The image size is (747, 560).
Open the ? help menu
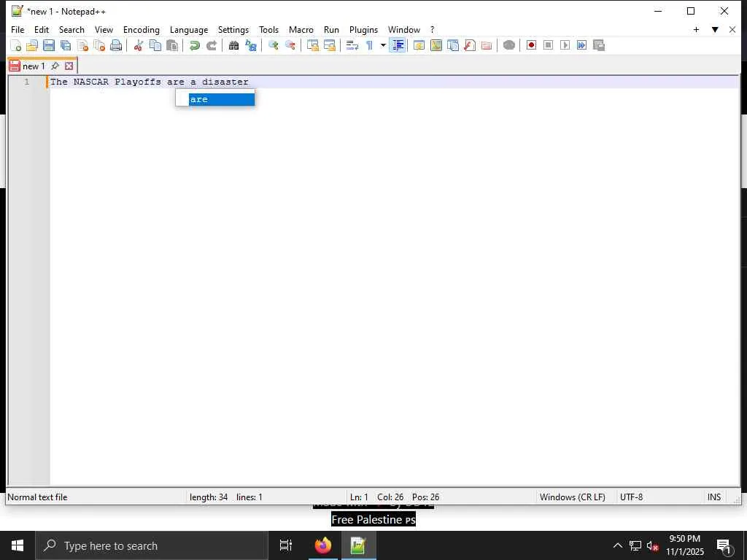432,29
